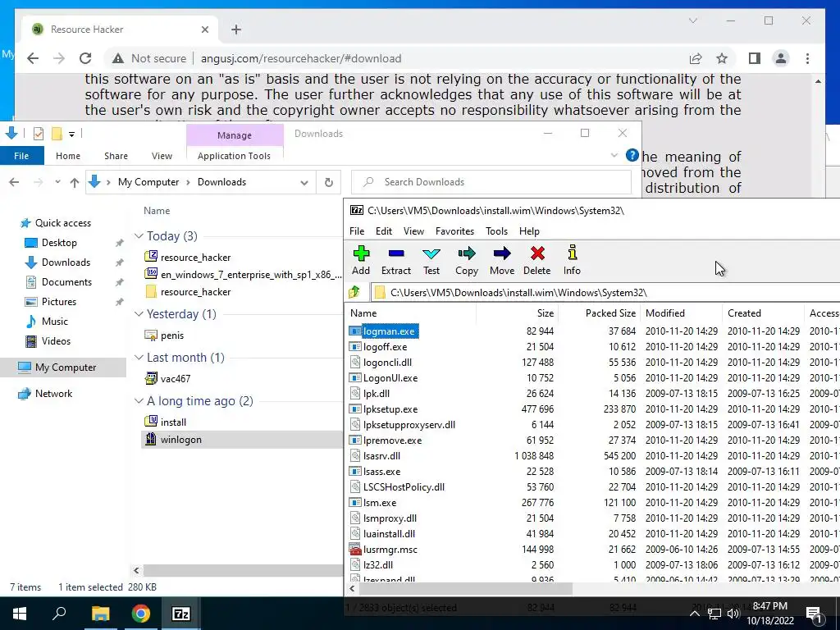The width and height of the screenshot is (840, 630).
Task: Go up one folder in 7-Zip
Action: coord(354,293)
